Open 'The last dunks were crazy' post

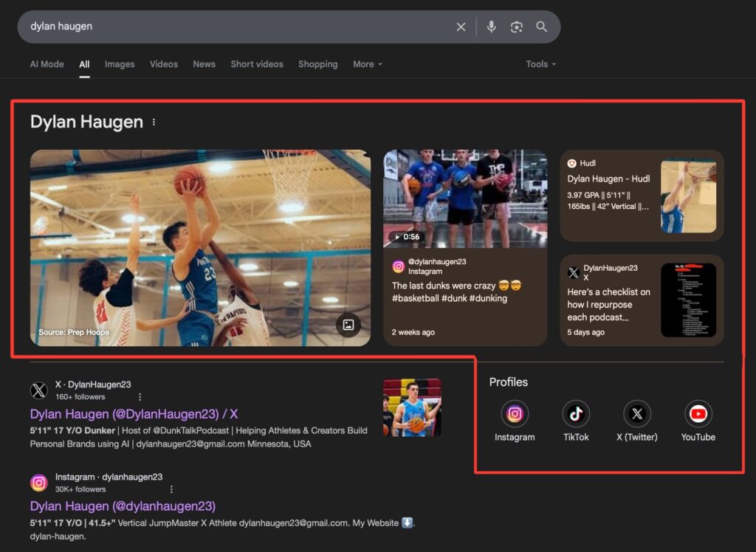(x=456, y=291)
